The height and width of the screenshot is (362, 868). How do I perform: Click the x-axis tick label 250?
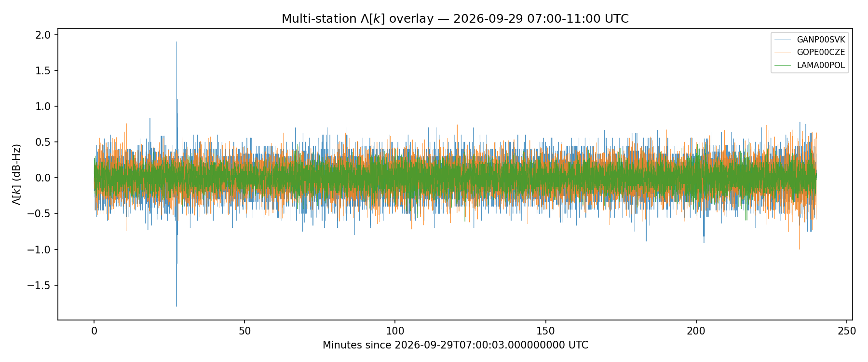click(x=847, y=331)
